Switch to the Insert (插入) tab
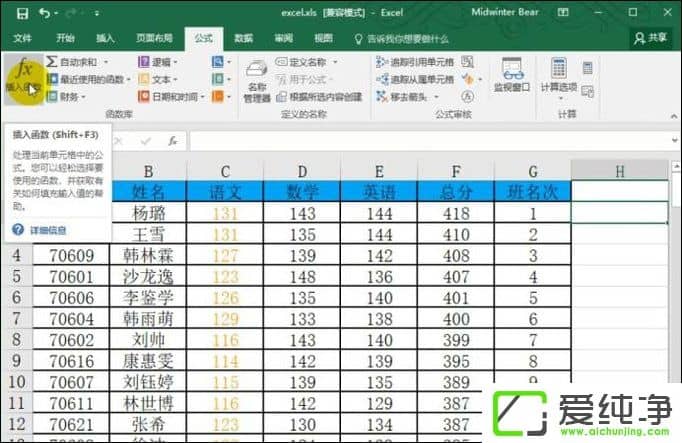This screenshot has height=443, width=682. 105,38
